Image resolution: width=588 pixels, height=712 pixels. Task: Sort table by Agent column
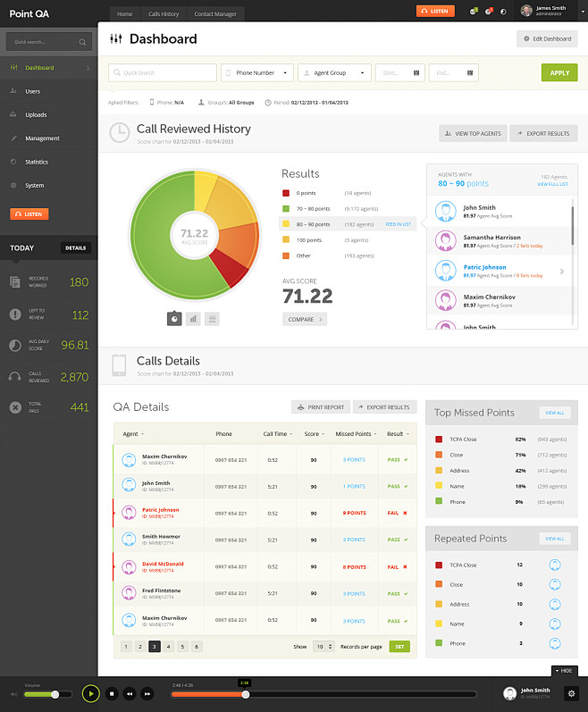(x=133, y=434)
